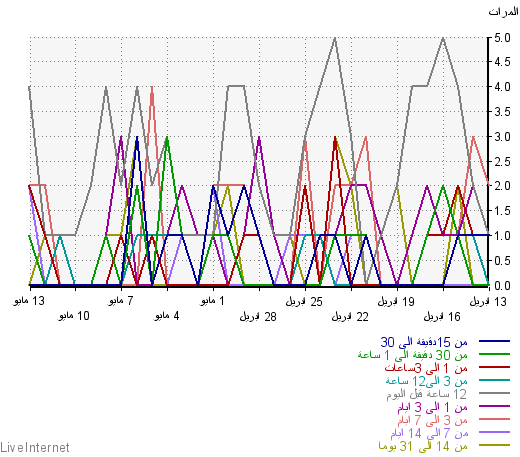Click the magenta legend line swatch
Image resolution: width=520 pixels, height=457 pixels.
[x=494, y=406]
